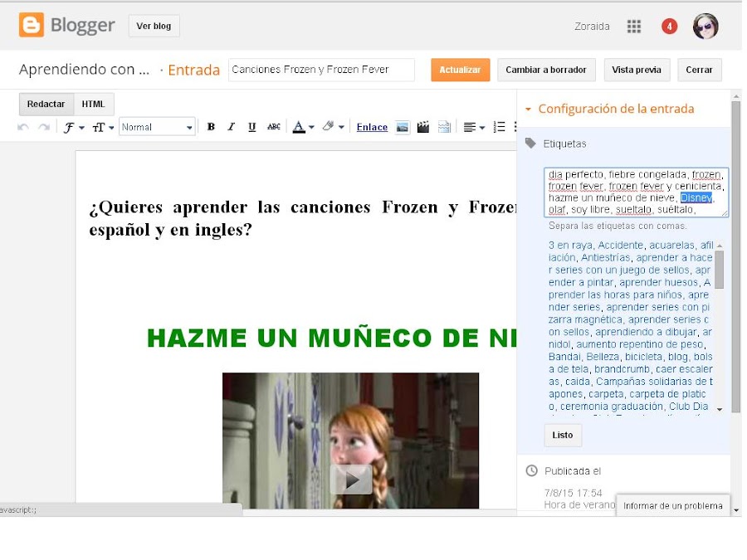Toggle italic formatting
747x560 pixels.
click(x=232, y=127)
